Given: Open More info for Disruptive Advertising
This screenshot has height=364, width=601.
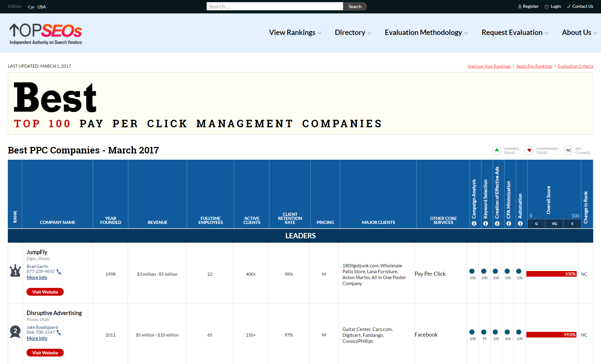Looking at the screenshot, I should click(x=37, y=338).
